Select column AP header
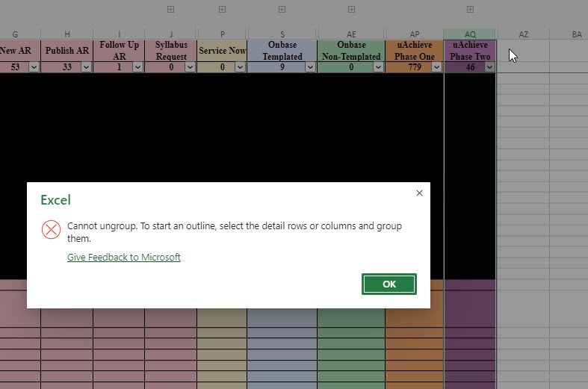Viewport: 588px width, 389px height. point(415,34)
